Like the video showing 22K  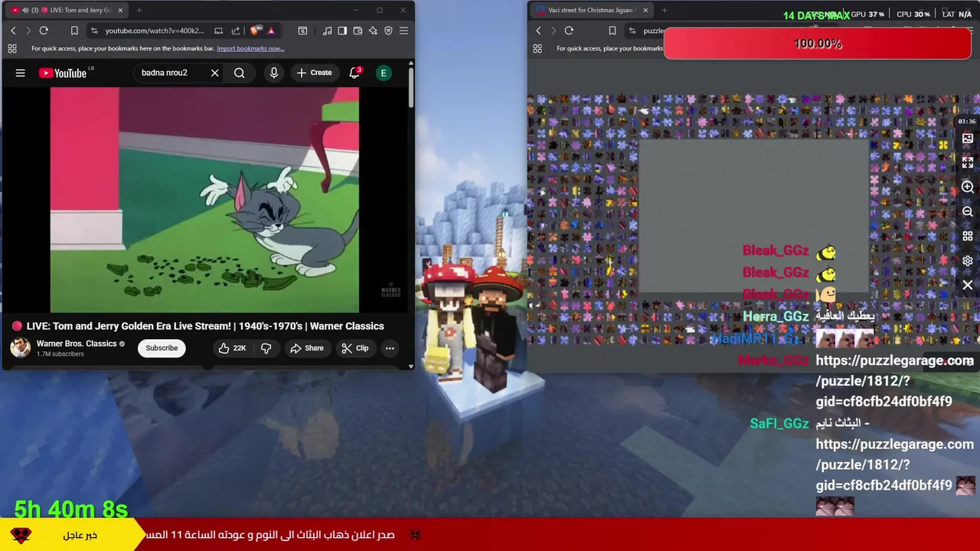(232, 348)
